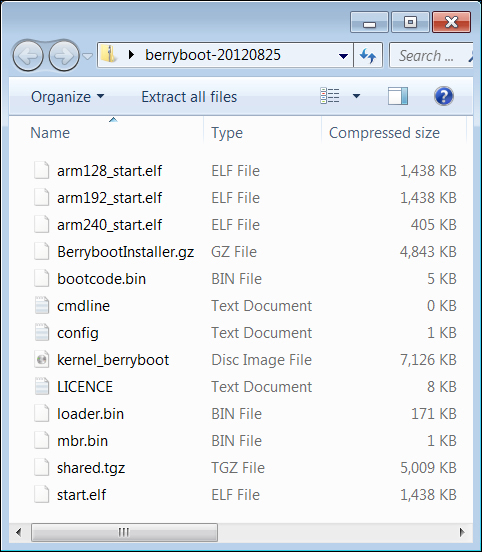Screen dimensions: 482x552
Task: Click the 5,009 KB size value
Action: pos(428,468)
